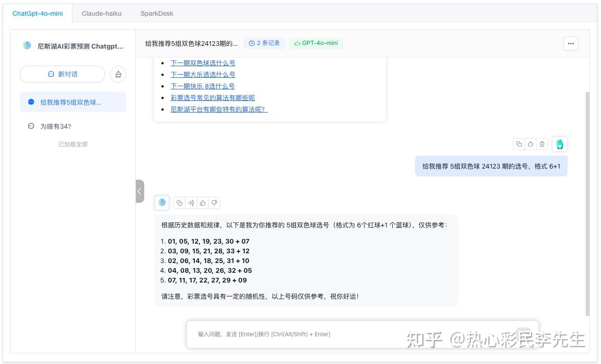Screen dimensions: 601x364
Task: Delete the user message with trash icon
Action: point(542,144)
